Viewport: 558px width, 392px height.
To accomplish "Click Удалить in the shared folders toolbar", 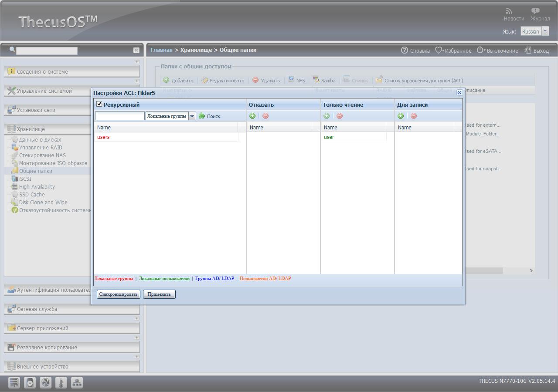I will pos(266,81).
